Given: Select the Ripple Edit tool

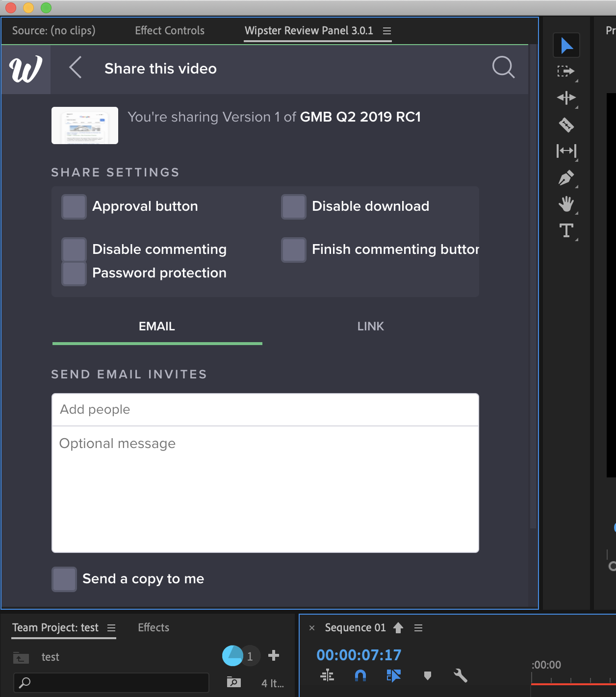Looking at the screenshot, I should [x=566, y=98].
